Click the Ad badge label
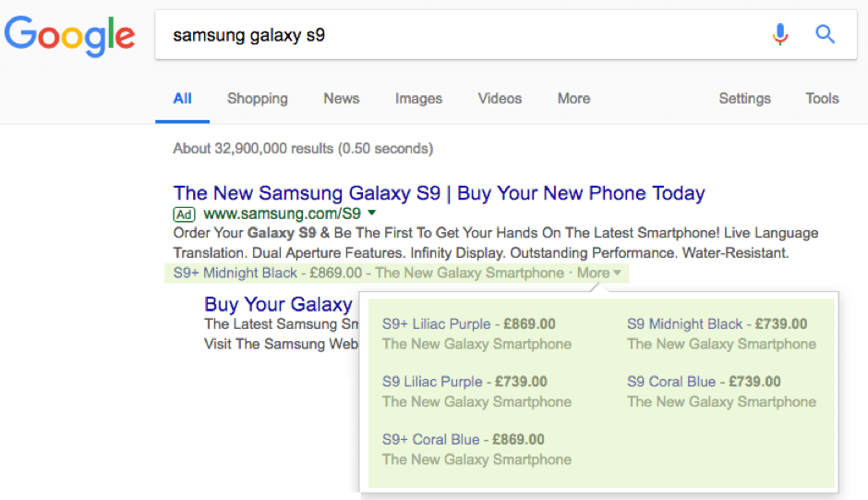 [184, 214]
